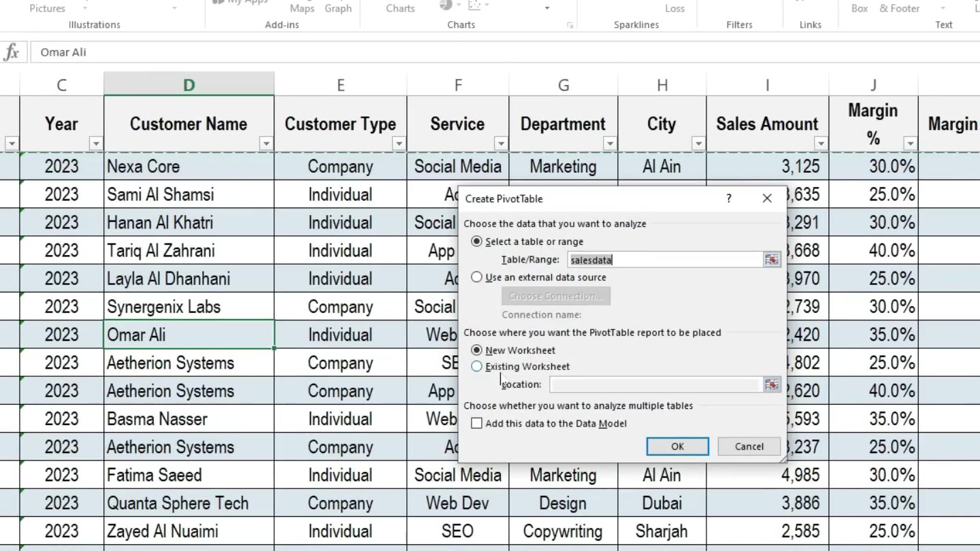Click the fx Insert Function icon
Image resolution: width=980 pixels, height=551 pixels.
[x=12, y=52]
